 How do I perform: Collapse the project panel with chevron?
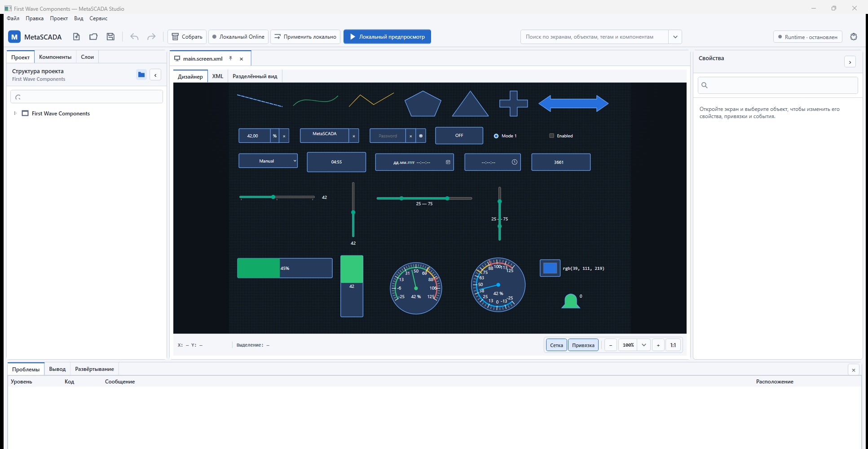tap(155, 75)
